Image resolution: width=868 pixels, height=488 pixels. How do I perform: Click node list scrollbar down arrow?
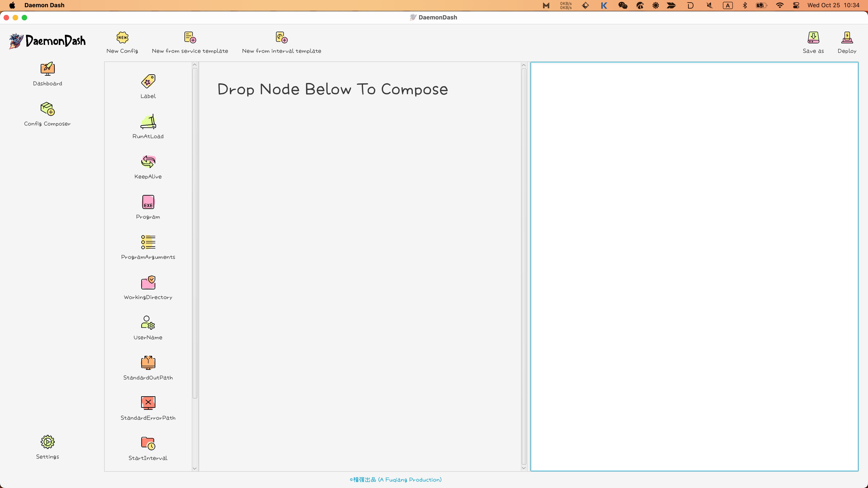pyautogui.click(x=194, y=468)
